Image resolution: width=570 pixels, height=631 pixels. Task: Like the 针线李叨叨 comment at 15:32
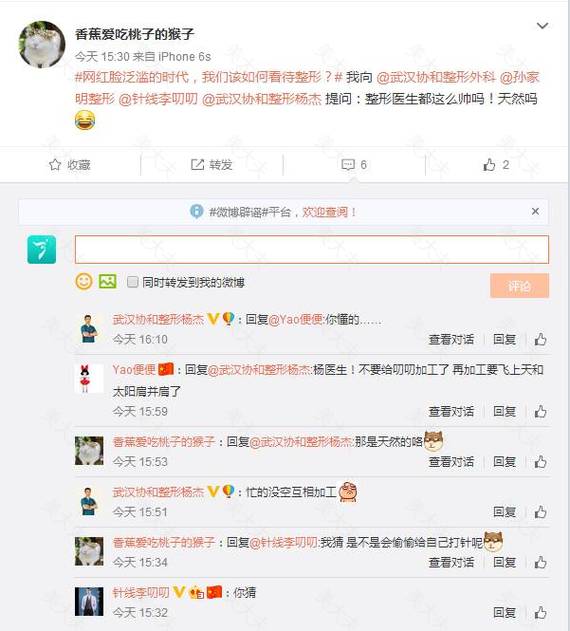[x=540, y=612]
